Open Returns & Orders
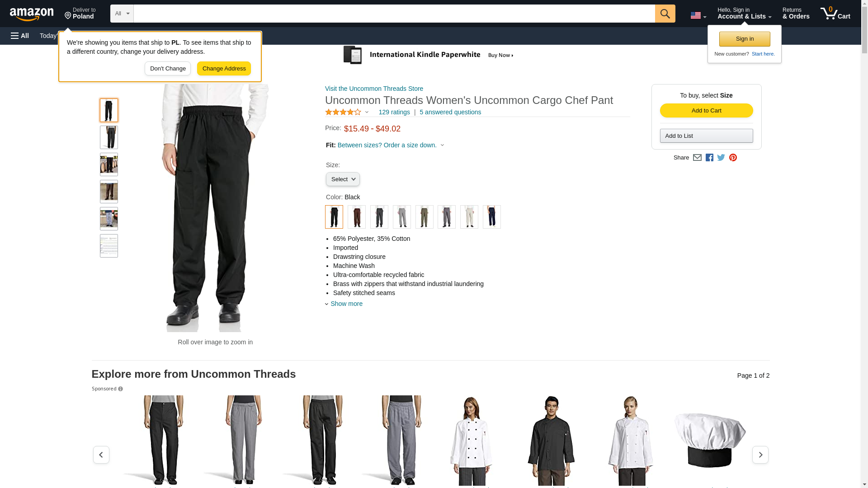 tap(796, 14)
